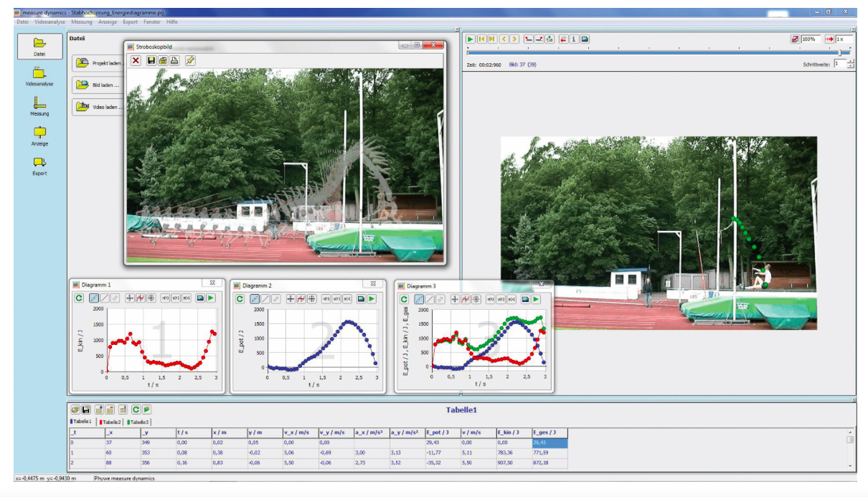
Task: Click table cell value 783,36
Action: [x=514, y=453]
